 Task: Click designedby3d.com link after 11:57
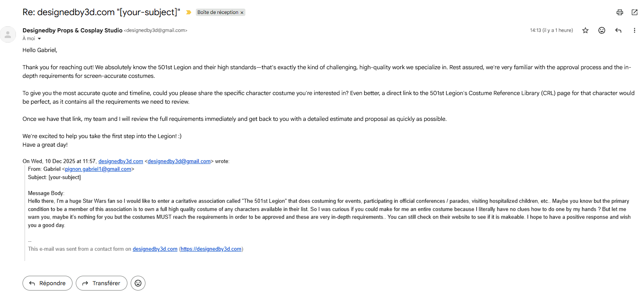[120, 161]
